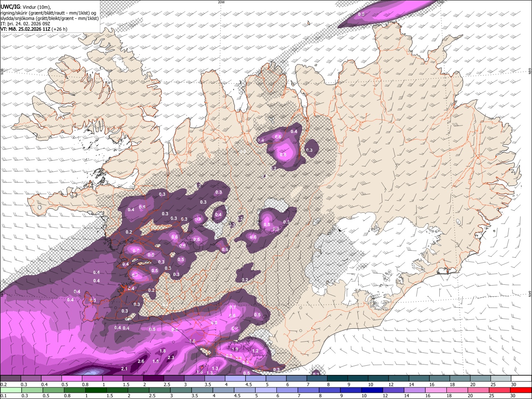Image resolution: width=532 pixels, height=399 pixels.
Task: Click the 2.1 precipitation value on the map
Action: pyautogui.click(x=124, y=369)
